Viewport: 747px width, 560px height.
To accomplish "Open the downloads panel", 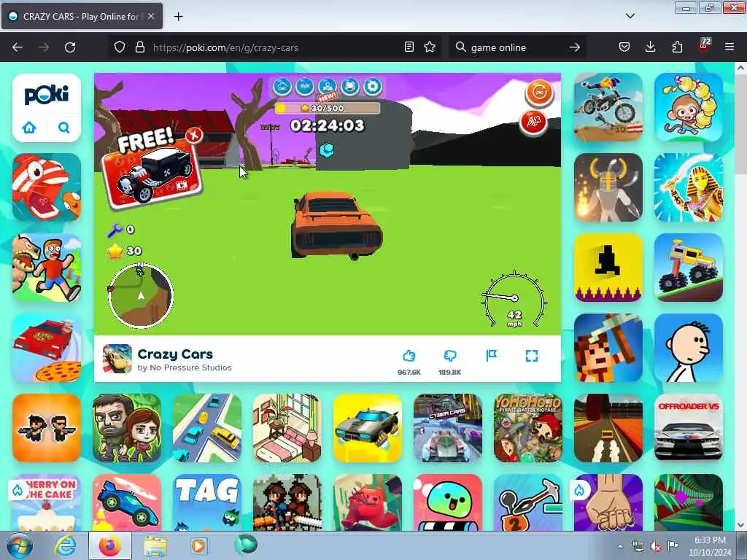I will (x=650, y=47).
